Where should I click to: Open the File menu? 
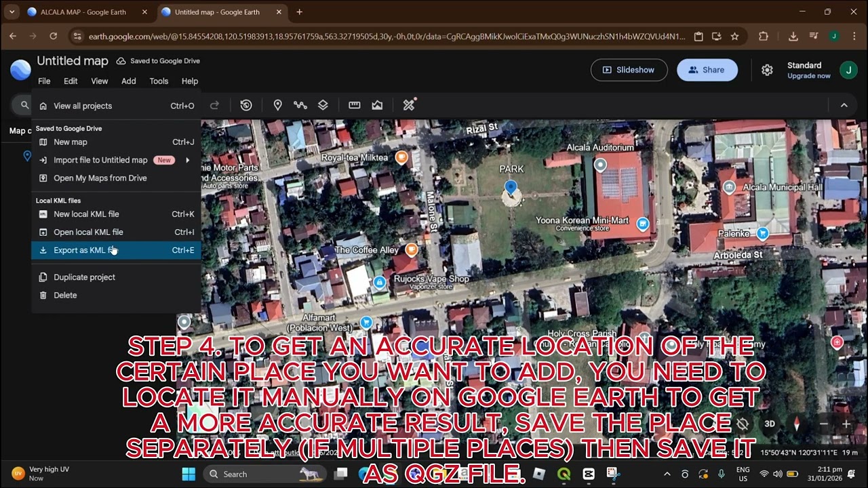coord(44,81)
